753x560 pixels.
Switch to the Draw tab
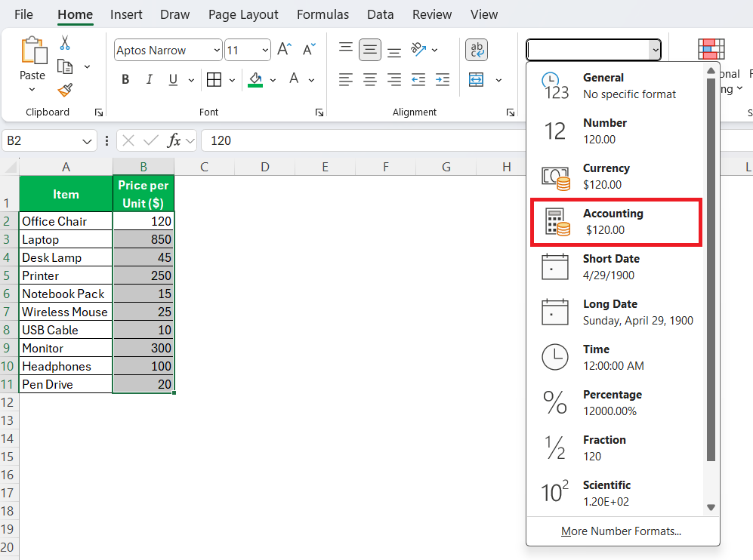174,15
